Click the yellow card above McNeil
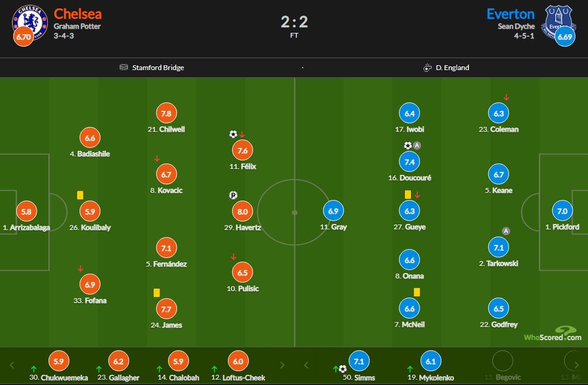588x385 pixels. [x=417, y=292]
